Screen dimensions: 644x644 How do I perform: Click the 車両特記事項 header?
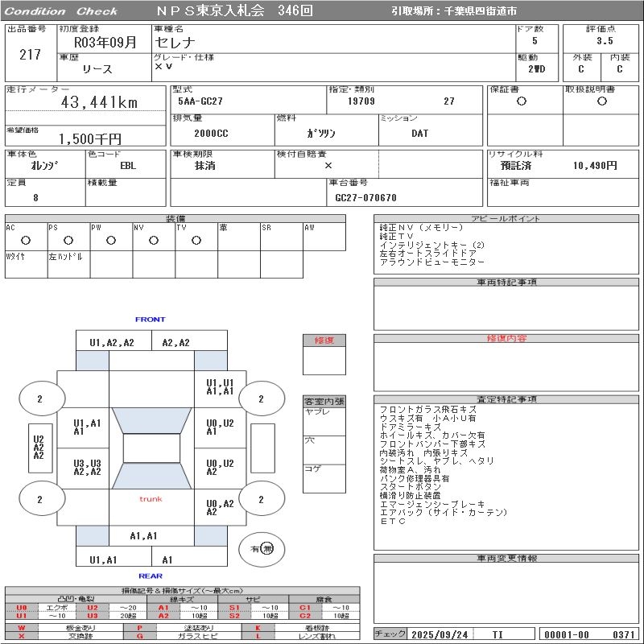pos(506,283)
